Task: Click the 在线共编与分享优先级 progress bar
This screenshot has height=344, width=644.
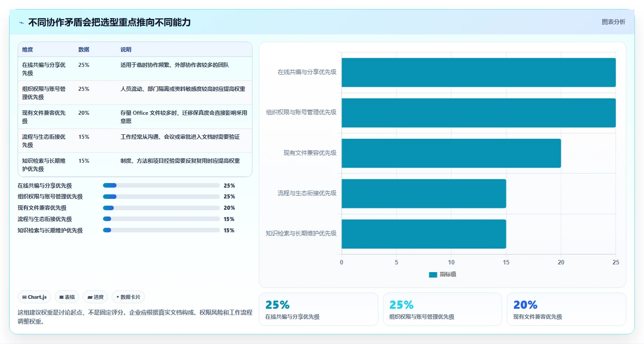Action: click(161, 185)
